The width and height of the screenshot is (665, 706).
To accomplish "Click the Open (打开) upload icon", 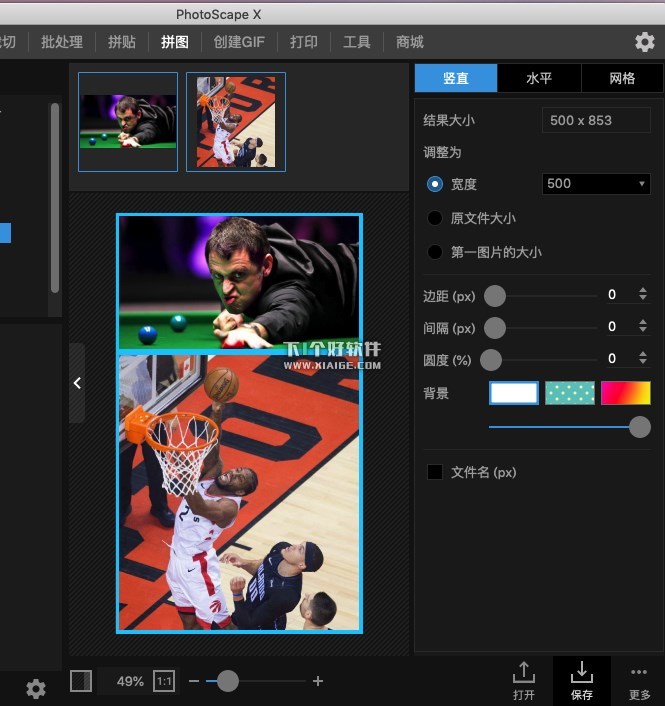I will (x=523, y=673).
